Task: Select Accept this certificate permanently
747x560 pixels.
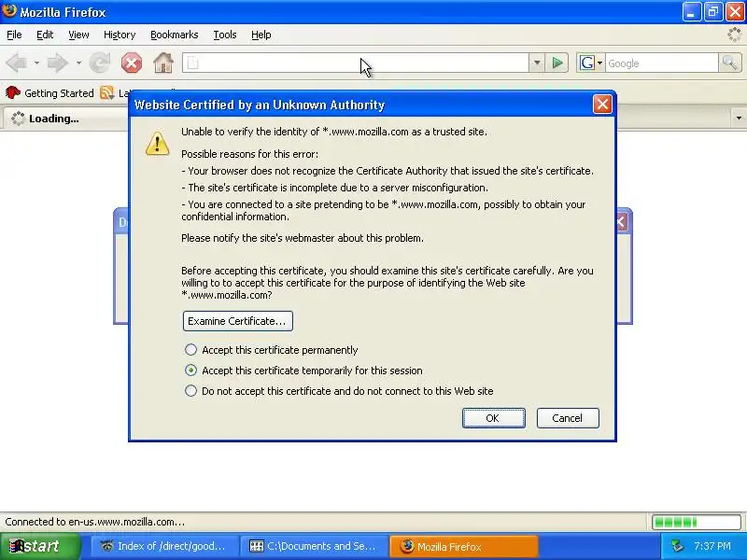Action: click(191, 350)
